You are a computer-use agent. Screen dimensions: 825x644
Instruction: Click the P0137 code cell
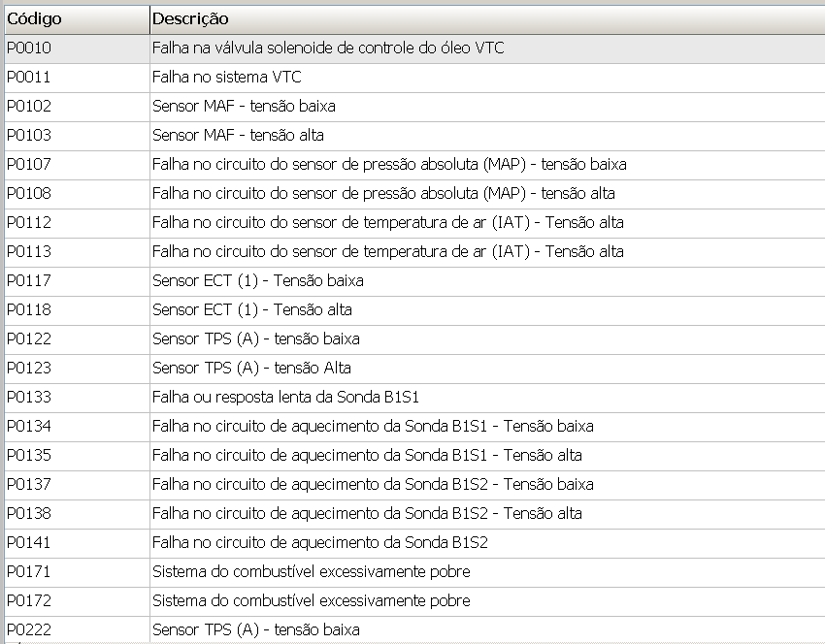29,484
